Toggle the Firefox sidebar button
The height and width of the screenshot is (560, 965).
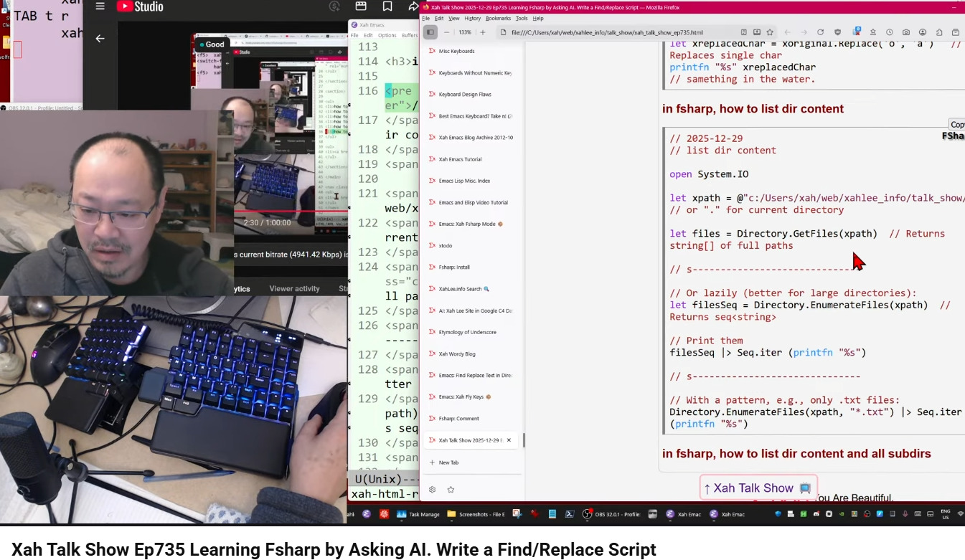430,32
